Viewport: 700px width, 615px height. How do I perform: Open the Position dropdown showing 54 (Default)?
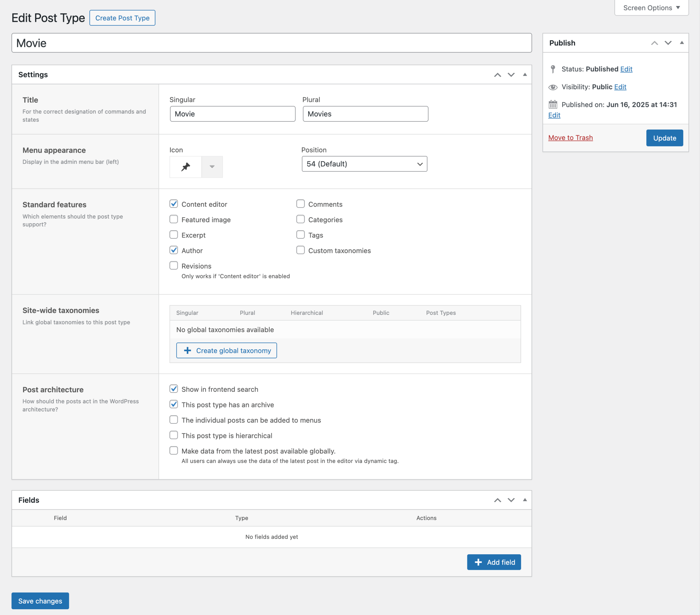(364, 164)
